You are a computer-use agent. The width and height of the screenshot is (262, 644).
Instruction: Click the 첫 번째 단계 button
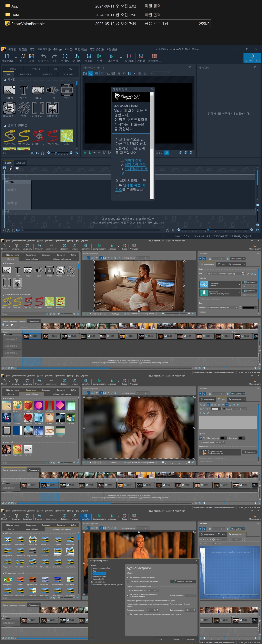[x=252, y=58]
